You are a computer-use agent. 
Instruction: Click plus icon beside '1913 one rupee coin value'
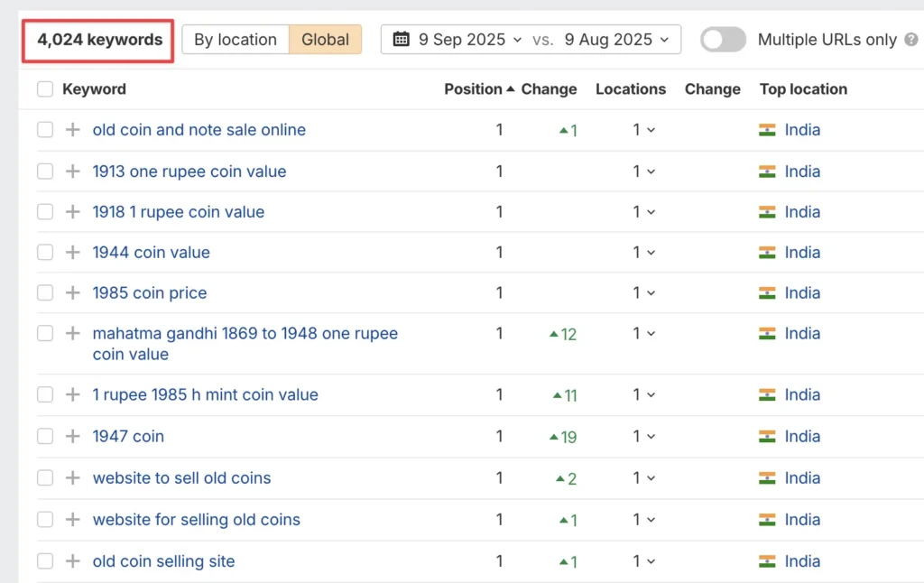pyautogui.click(x=73, y=171)
